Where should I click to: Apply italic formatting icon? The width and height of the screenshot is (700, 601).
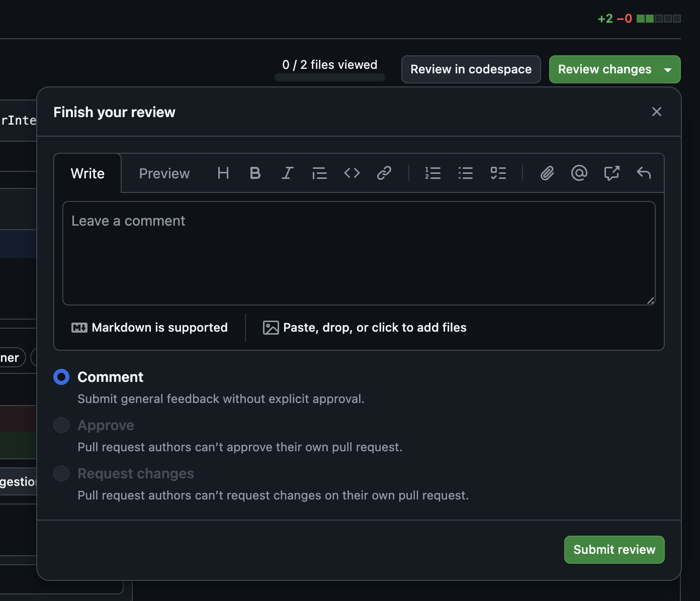287,173
